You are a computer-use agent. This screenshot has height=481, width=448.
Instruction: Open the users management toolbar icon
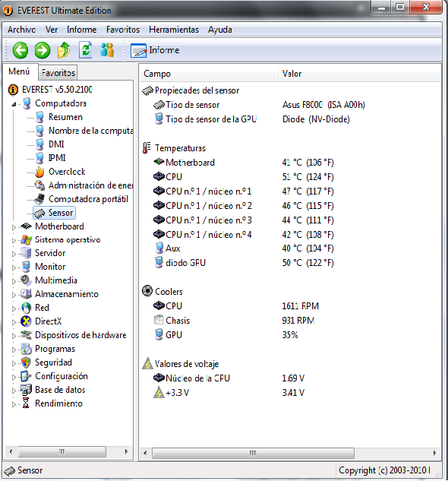pyautogui.click(x=107, y=50)
